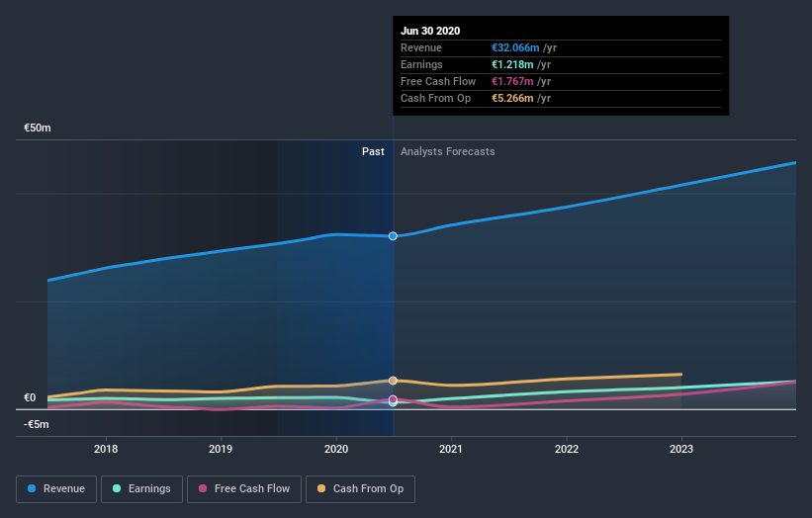
Task: Click the €5.266m cash from op value
Action: pyautogui.click(x=512, y=98)
